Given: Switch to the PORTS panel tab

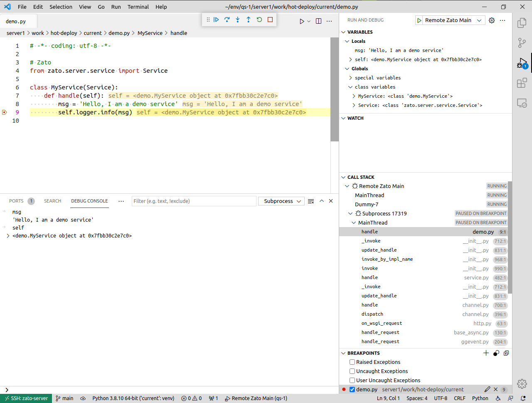Looking at the screenshot, I should (x=16, y=201).
